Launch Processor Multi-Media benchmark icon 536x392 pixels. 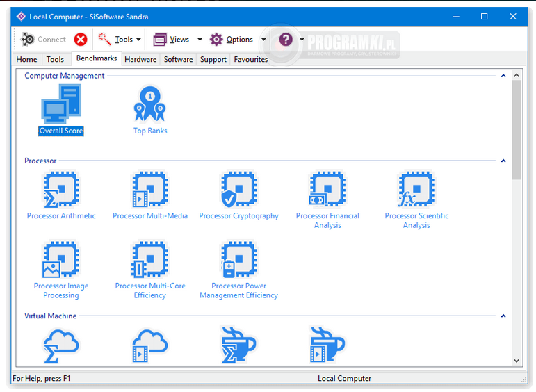pos(149,190)
